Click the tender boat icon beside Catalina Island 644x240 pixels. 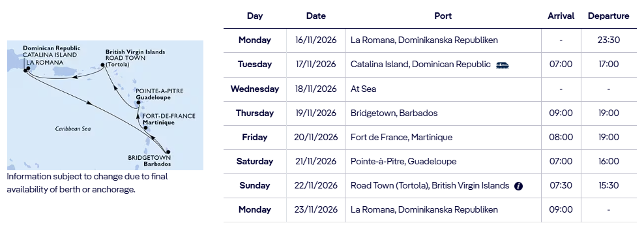point(503,65)
